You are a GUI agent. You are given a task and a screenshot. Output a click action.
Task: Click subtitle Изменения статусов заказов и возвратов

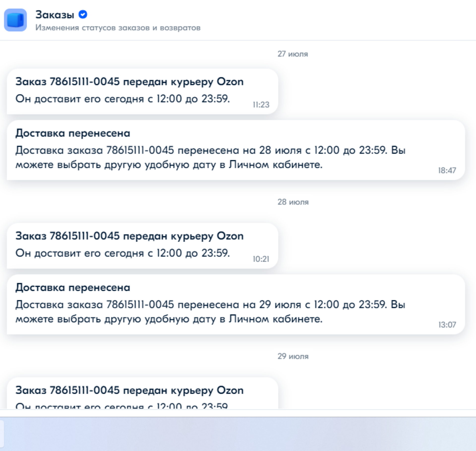tap(118, 28)
